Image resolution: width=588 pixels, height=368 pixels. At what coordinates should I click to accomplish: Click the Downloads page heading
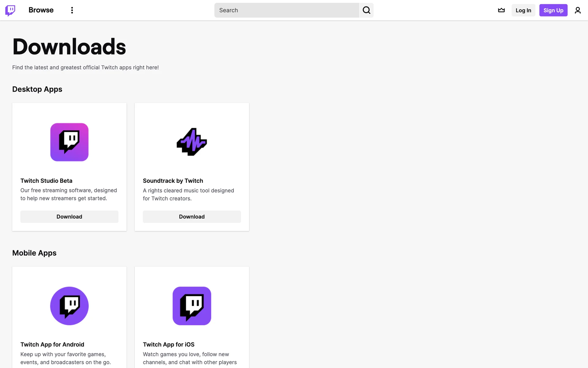click(69, 47)
